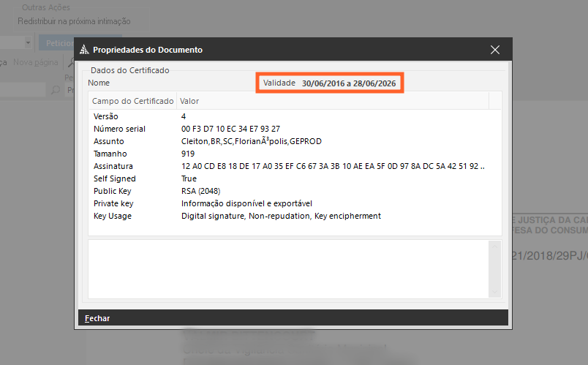Select the Key Usage row
The image size is (588, 365).
pos(112,216)
